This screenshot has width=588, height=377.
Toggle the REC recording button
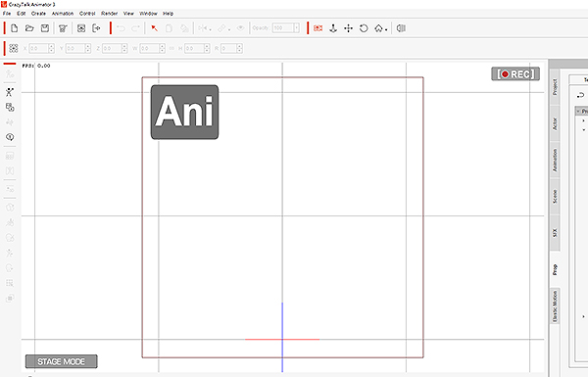tap(515, 73)
